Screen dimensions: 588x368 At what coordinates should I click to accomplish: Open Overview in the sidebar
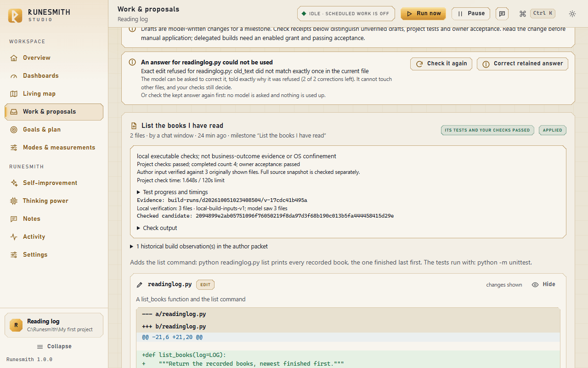point(54,58)
